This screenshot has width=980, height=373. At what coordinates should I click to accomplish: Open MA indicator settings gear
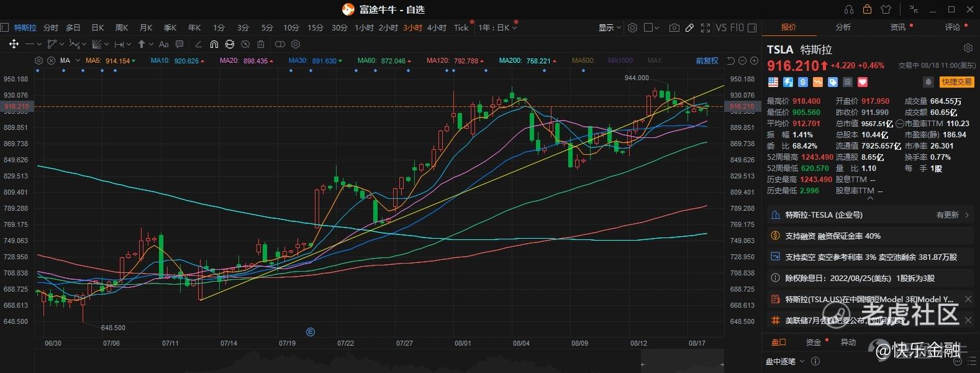coord(39,61)
